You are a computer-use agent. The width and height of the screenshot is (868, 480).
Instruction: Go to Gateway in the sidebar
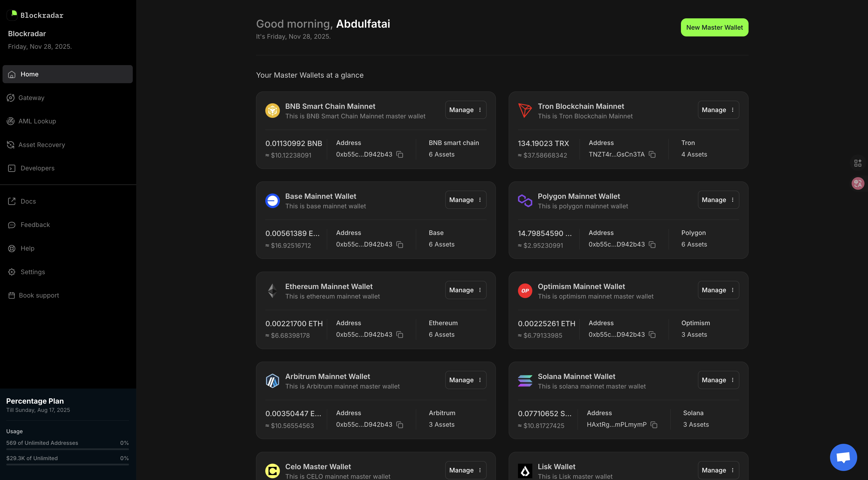pos(31,98)
